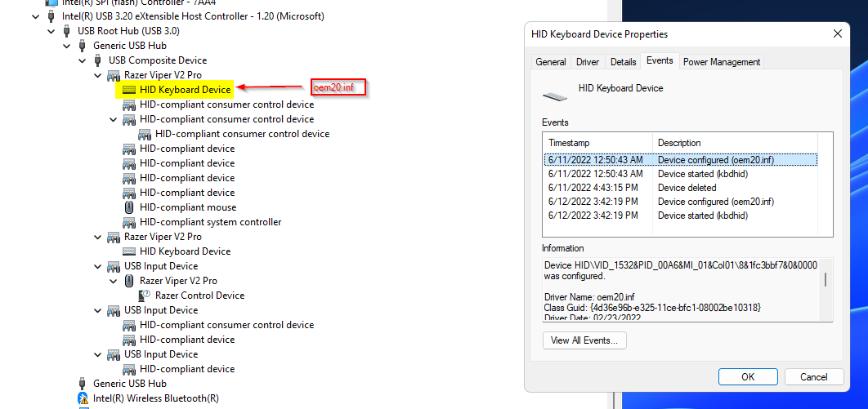Click the Razer Control Device icon
Viewport: 868px width, 409px height.
click(145, 296)
